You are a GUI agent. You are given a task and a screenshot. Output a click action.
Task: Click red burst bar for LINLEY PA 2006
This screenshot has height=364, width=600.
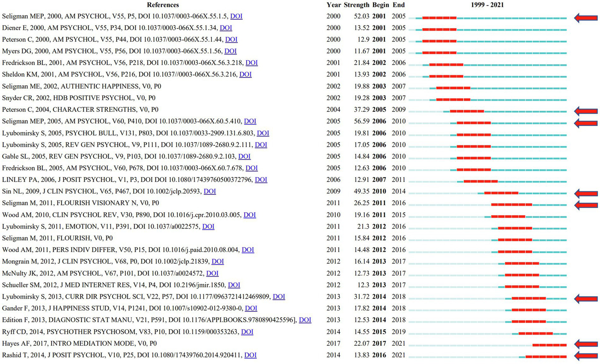click(480, 181)
